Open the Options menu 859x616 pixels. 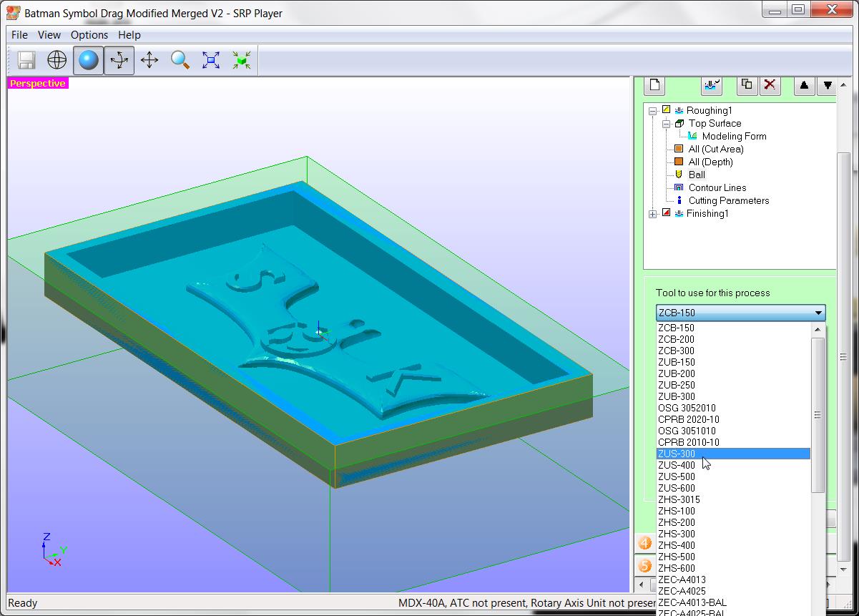(89, 34)
